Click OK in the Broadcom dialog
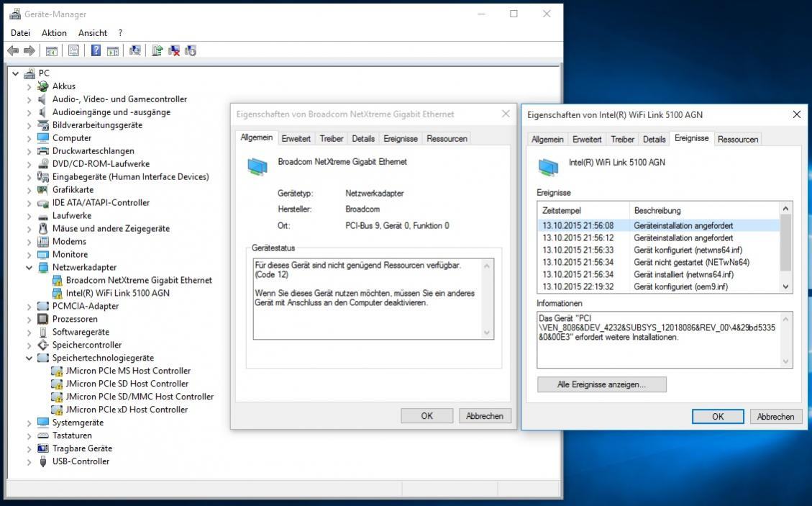Screen dimensions: 812x506 tap(426, 416)
